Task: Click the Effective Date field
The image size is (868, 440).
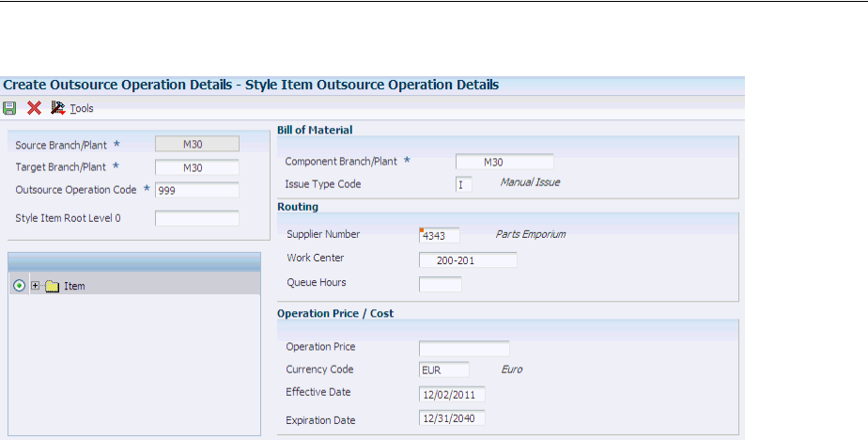Action: point(452,395)
